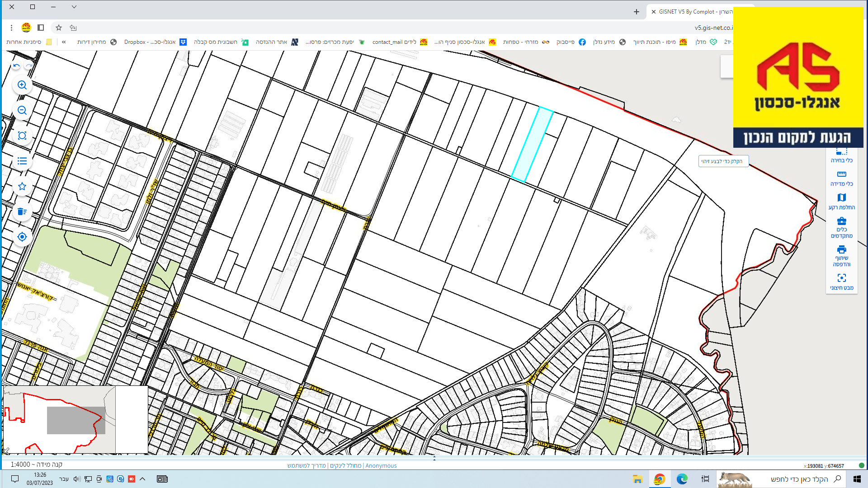Open the layers list panel
Image resolution: width=868 pixels, height=488 pixels.
pos(22,161)
